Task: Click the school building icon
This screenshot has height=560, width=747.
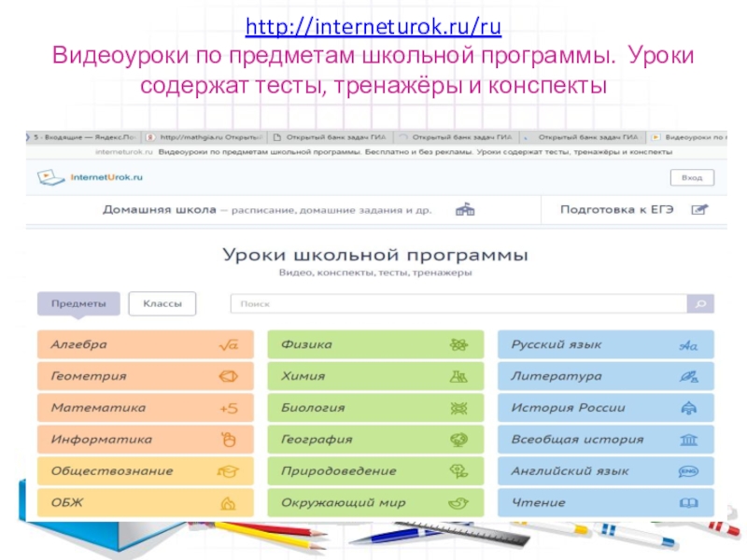Action: (465, 209)
